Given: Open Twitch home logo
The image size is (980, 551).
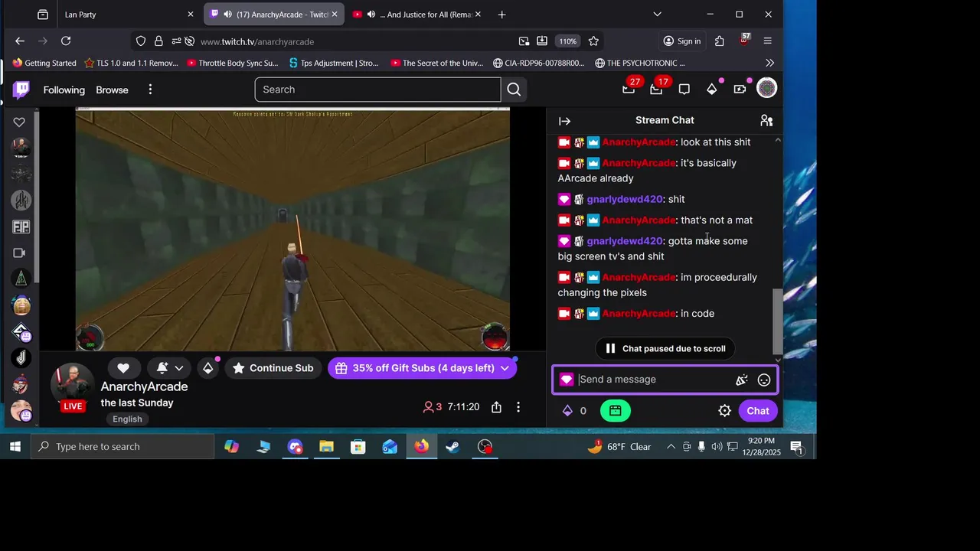Looking at the screenshot, I should [x=21, y=90].
